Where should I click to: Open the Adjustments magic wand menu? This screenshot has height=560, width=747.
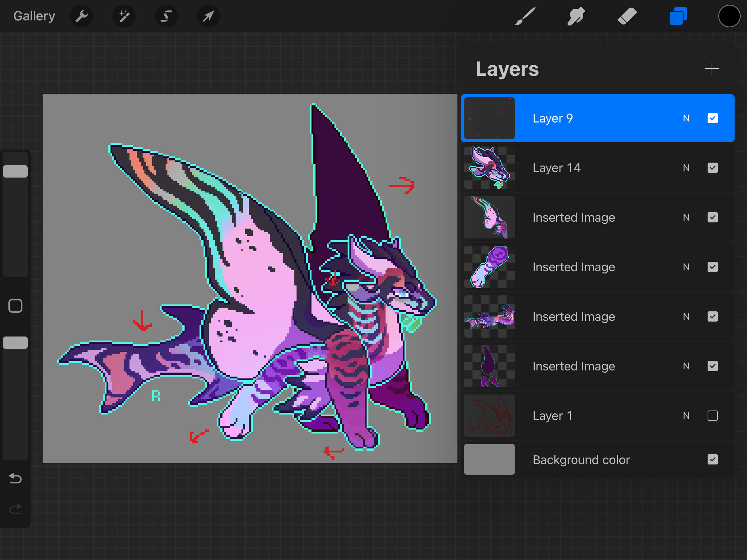point(124,16)
